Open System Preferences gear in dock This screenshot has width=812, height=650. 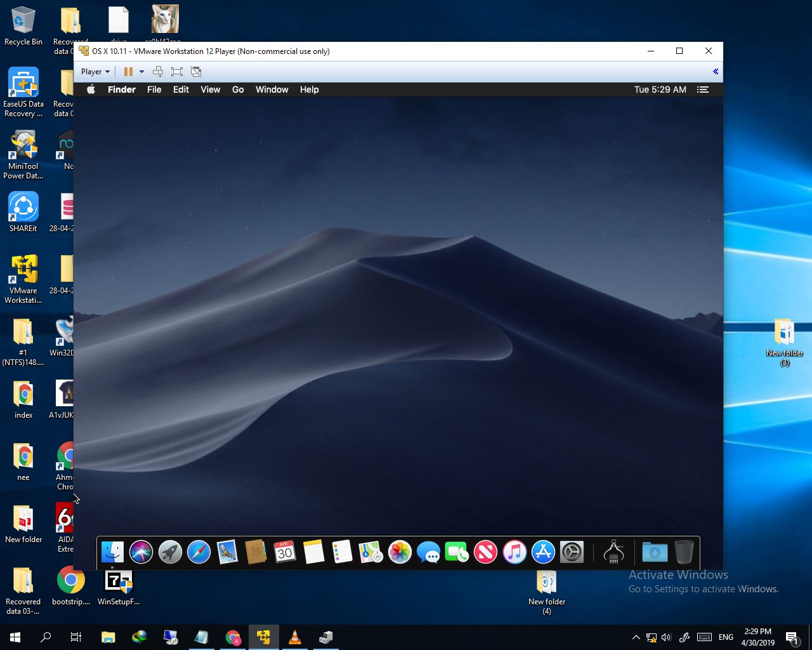[x=572, y=552]
